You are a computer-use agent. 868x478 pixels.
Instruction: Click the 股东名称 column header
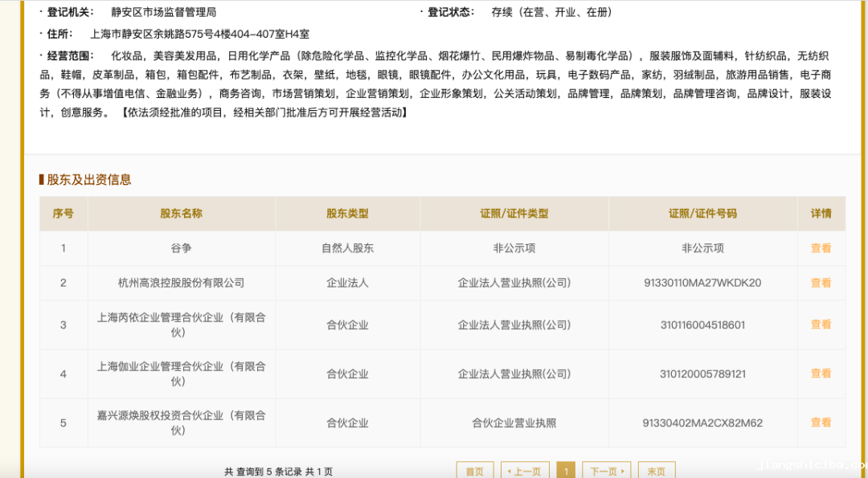click(x=182, y=214)
